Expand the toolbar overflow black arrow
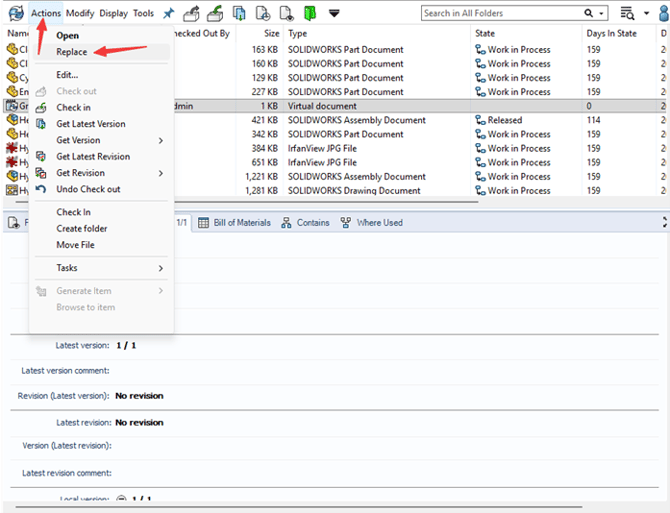The image size is (670, 513). point(334,14)
